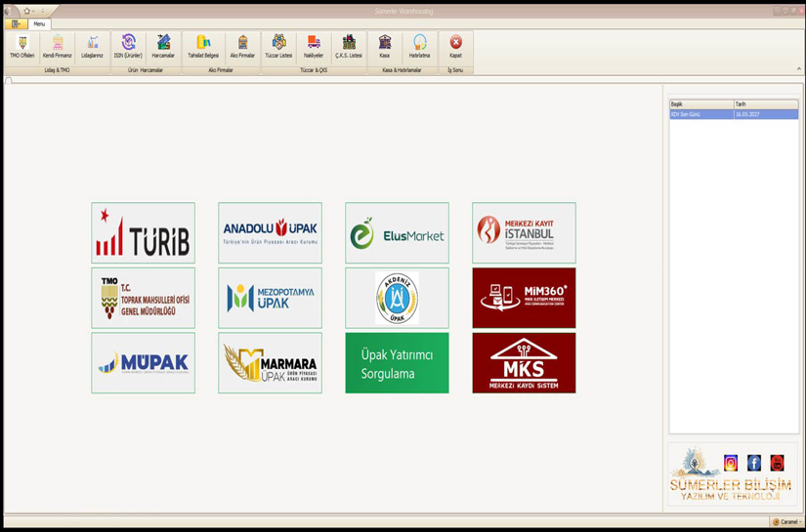
Task: Open the Alıcı Firmalar ribbon item
Action: (x=242, y=47)
